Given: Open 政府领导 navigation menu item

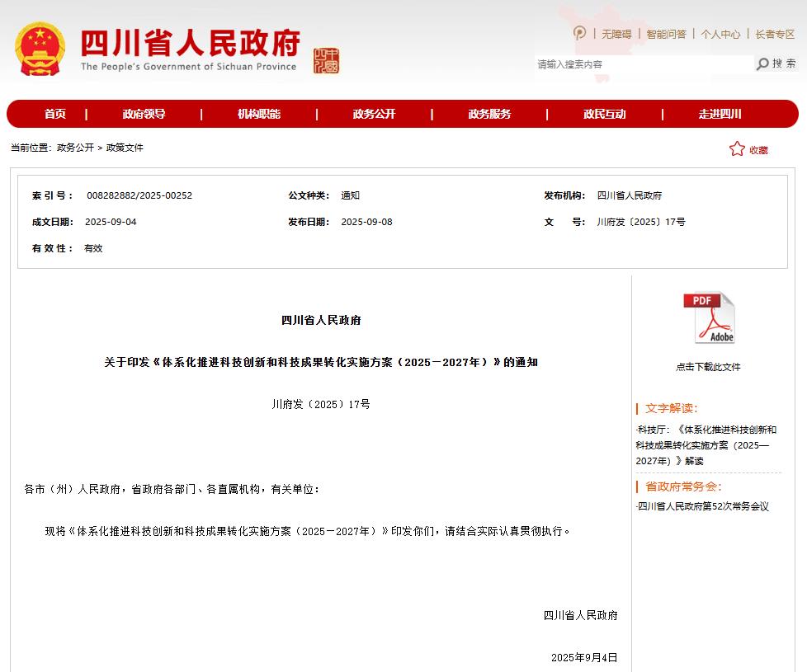Looking at the screenshot, I should coord(144,114).
